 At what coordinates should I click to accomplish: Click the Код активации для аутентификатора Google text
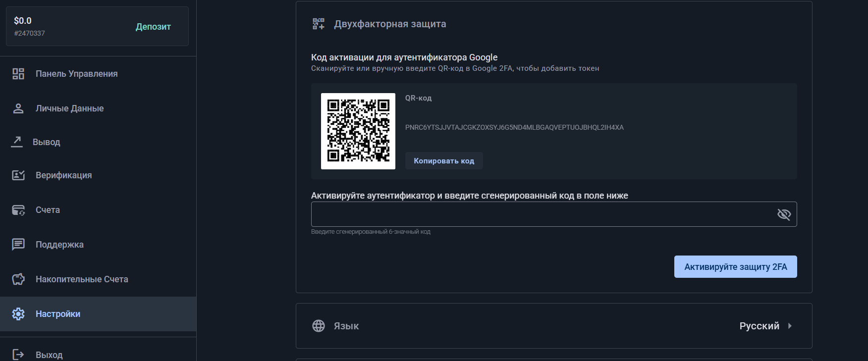[x=404, y=57]
